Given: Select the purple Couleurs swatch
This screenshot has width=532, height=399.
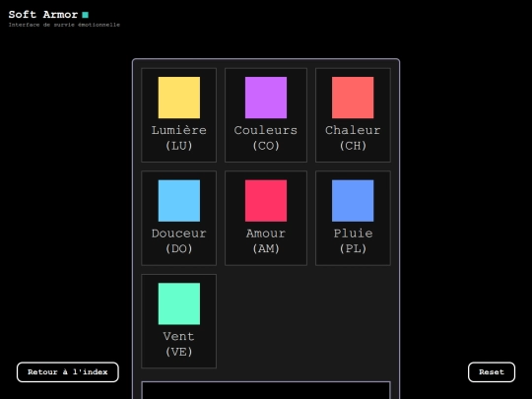Looking at the screenshot, I should point(266,98).
